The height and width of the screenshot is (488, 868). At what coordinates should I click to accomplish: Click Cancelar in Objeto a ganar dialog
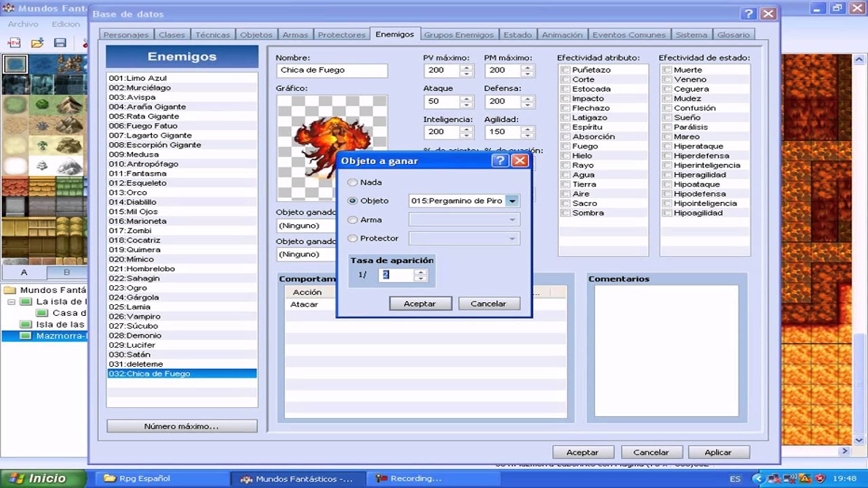[x=488, y=304]
